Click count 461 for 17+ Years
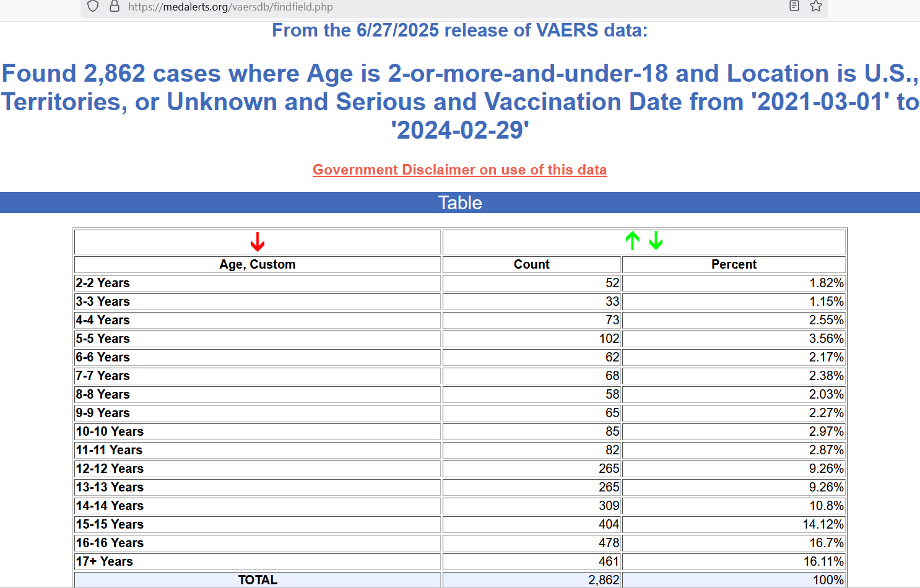 (609, 561)
